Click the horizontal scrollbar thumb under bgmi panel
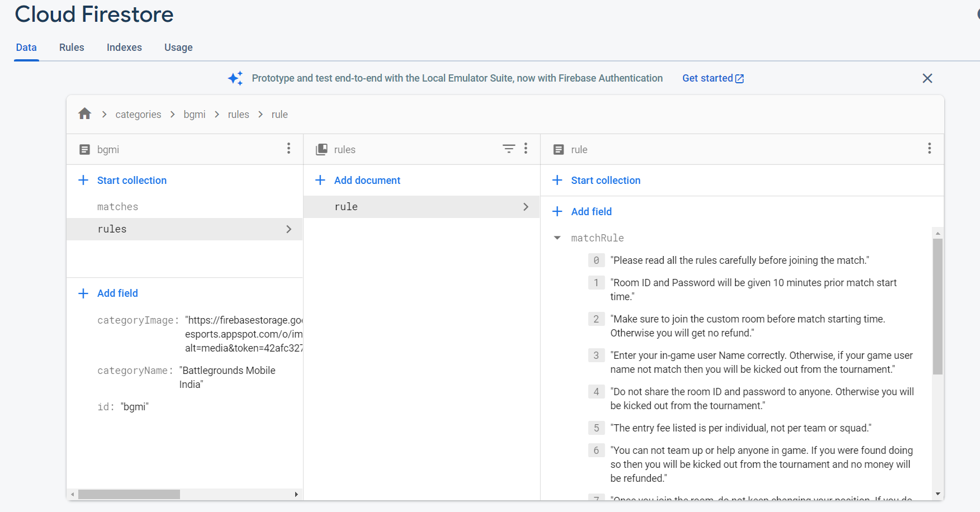This screenshot has width=980, height=512. [129, 494]
